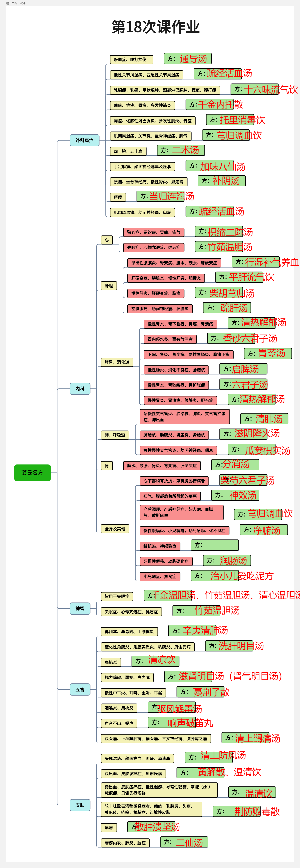The height and width of the screenshot is (868, 300).
Task: Click the green box 方: 启脾汤
Action: (243, 369)
